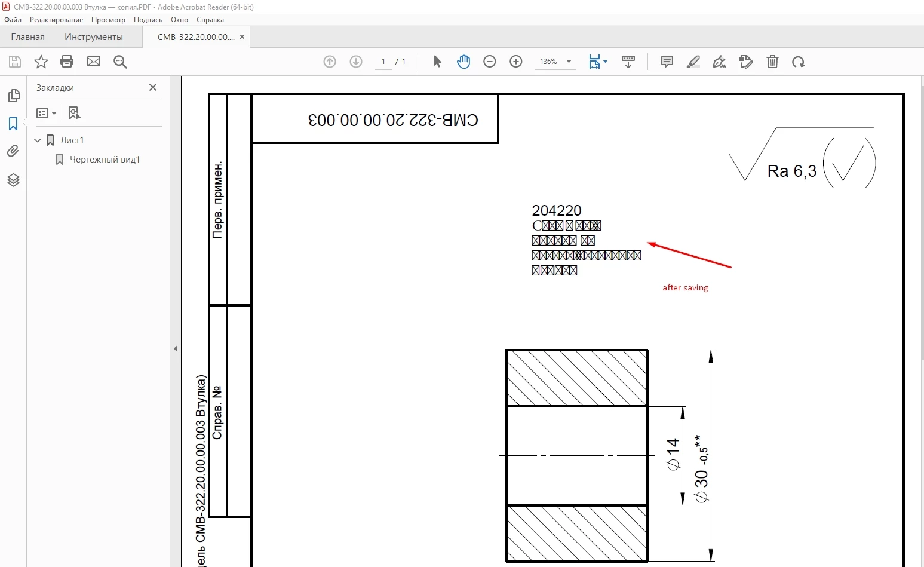The image size is (924, 567).
Task: Toggle the Bookmarks panel icon
Action: 13,124
